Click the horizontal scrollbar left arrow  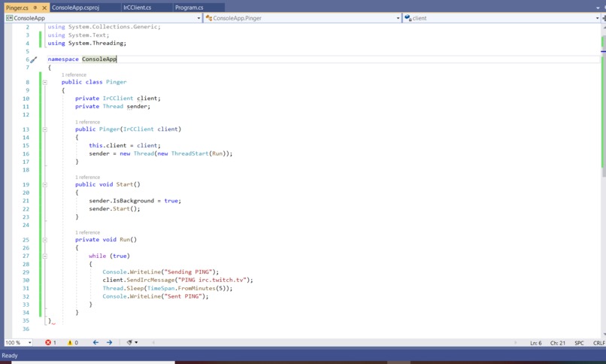click(x=153, y=343)
